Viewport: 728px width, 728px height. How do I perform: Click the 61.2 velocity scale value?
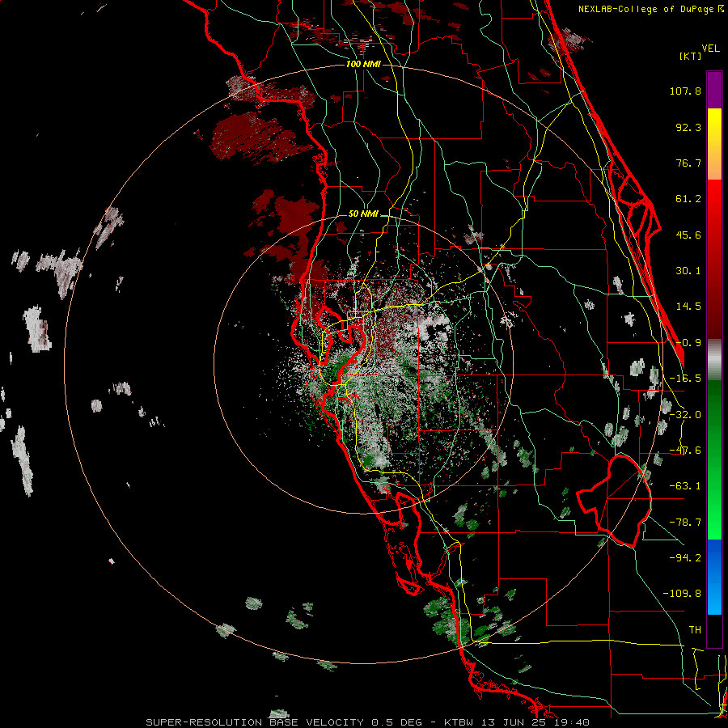pyautogui.click(x=688, y=199)
